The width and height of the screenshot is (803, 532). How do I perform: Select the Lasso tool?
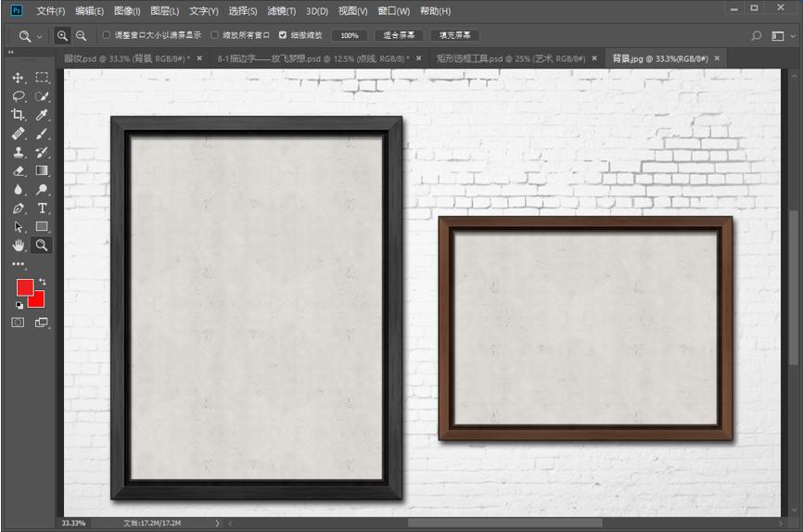[19, 96]
